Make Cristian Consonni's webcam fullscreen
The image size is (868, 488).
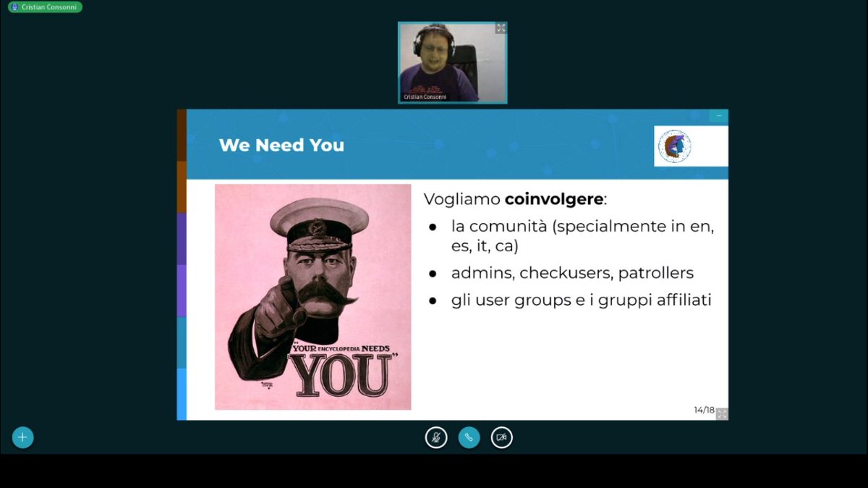coord(501,28)
